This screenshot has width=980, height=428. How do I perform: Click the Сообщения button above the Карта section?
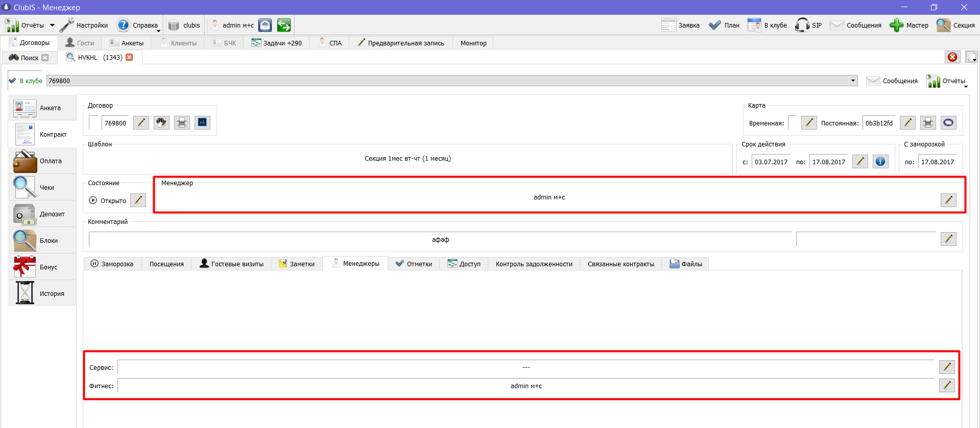coord(892,81)
